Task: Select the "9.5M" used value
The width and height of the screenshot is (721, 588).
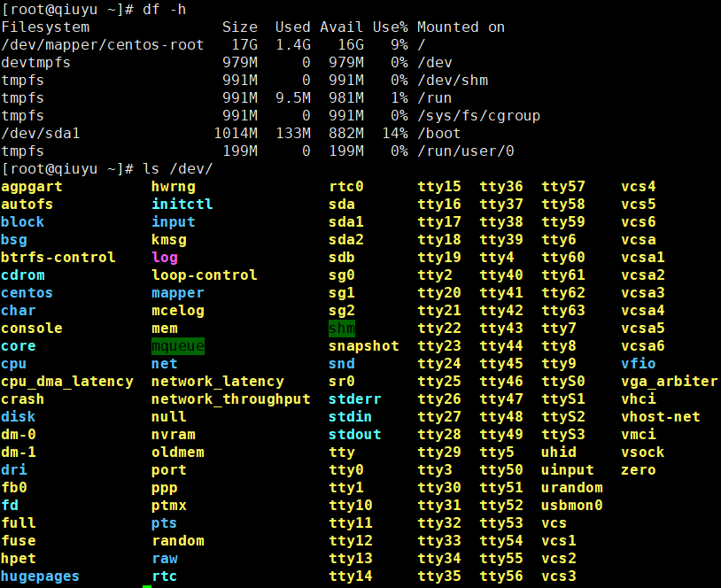Action: 293,98
